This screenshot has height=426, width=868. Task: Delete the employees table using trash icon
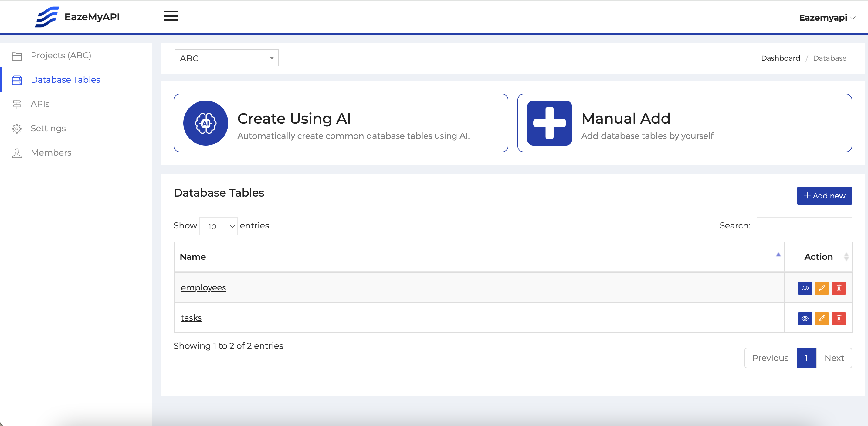(839, 288)
